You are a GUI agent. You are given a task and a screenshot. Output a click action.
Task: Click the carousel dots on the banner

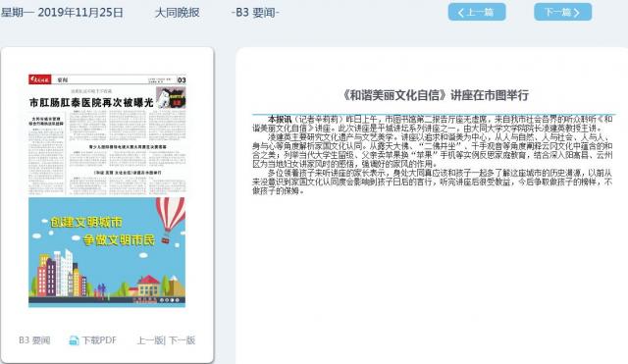pyautogui.click(x=170, y=300)
